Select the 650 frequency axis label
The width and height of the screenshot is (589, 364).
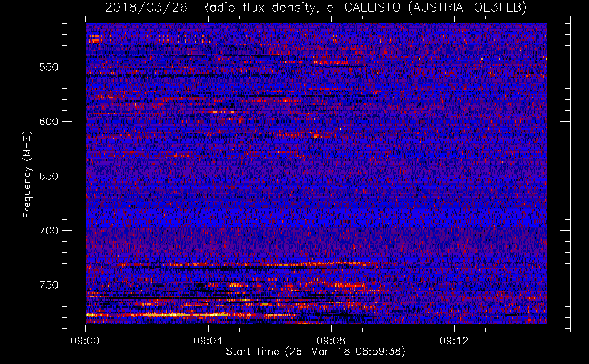coord(49,176)
